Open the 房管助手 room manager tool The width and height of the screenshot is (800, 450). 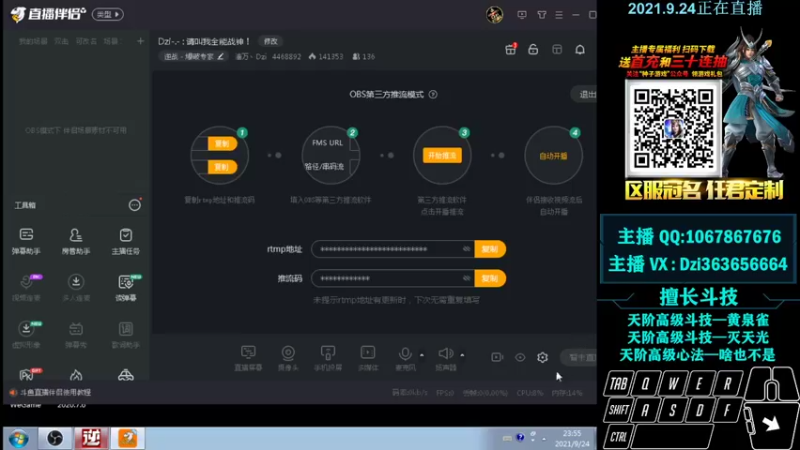[x=76, y=241]
